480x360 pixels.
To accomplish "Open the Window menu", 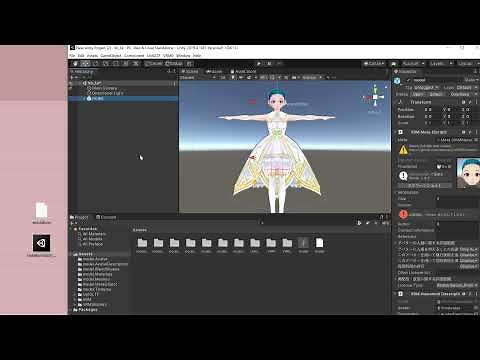I will tap(183, 56).
